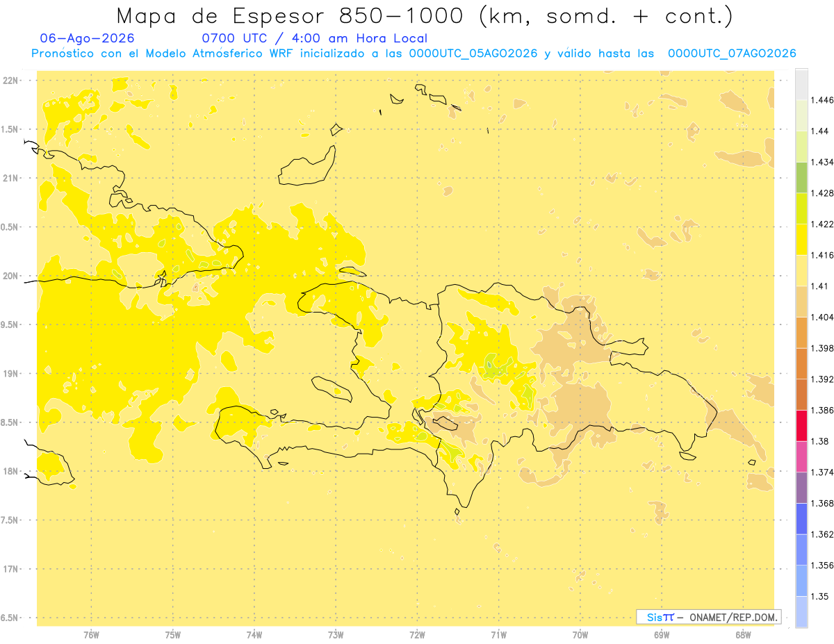This screenshot has width=834, height=644.
Task: Click the '1.446' legend value
Action: pyautogui.click(x=822, y=100)
